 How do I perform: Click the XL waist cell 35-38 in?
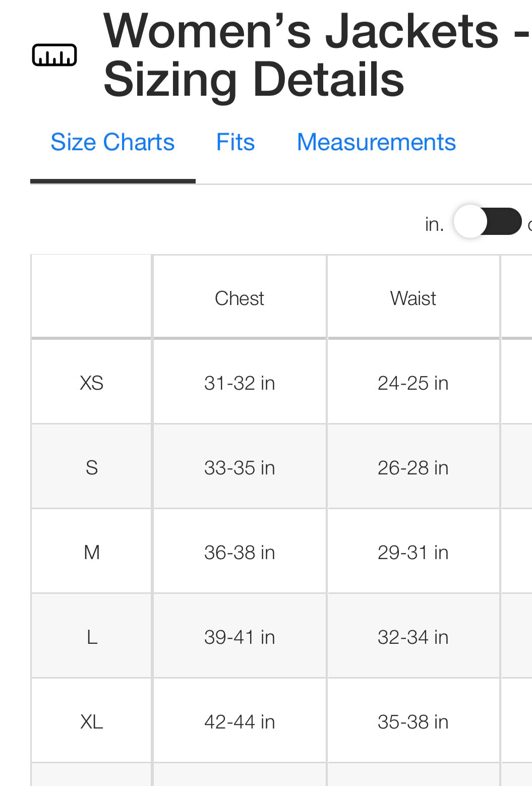point(413,722)
